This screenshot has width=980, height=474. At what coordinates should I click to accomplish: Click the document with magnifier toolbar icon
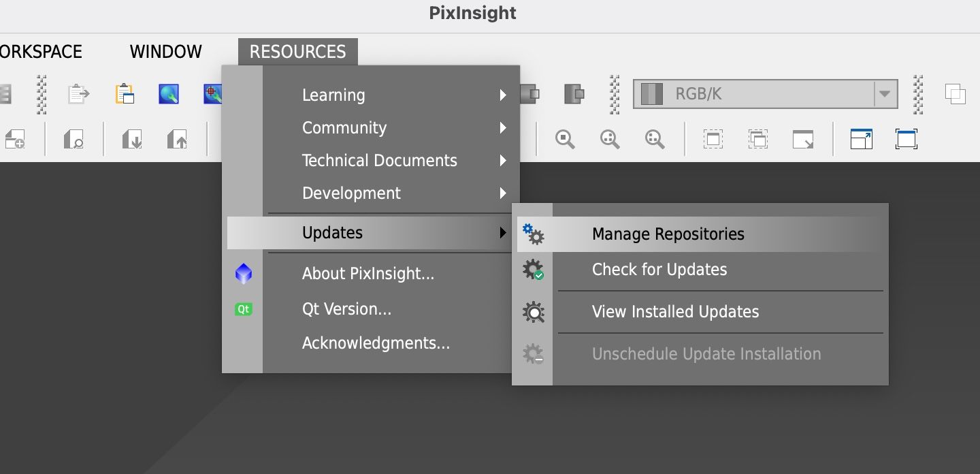coord(73,140)
